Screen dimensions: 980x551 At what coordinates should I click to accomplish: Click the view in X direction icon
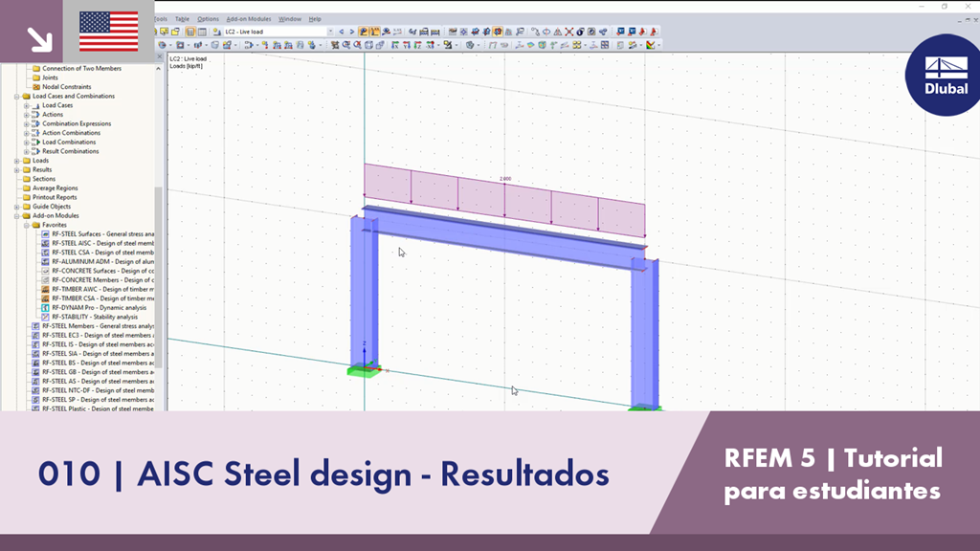click(395, 45)
